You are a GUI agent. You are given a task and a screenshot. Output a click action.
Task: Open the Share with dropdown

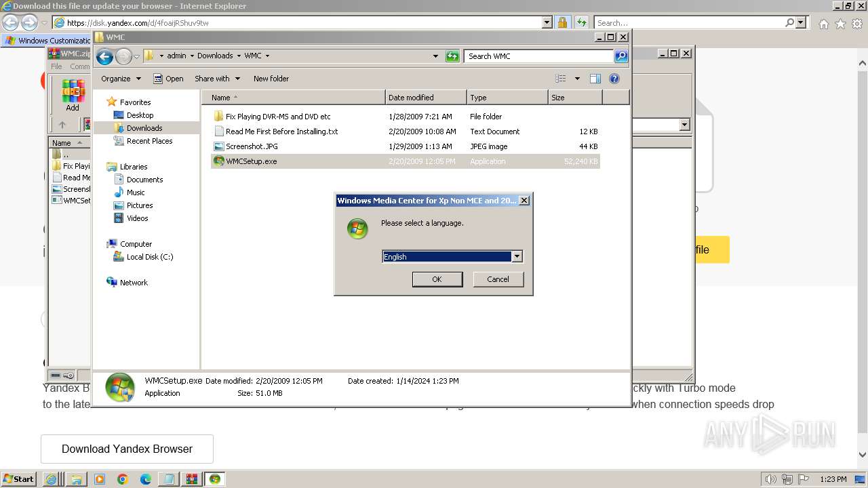(x=217, y=79)
